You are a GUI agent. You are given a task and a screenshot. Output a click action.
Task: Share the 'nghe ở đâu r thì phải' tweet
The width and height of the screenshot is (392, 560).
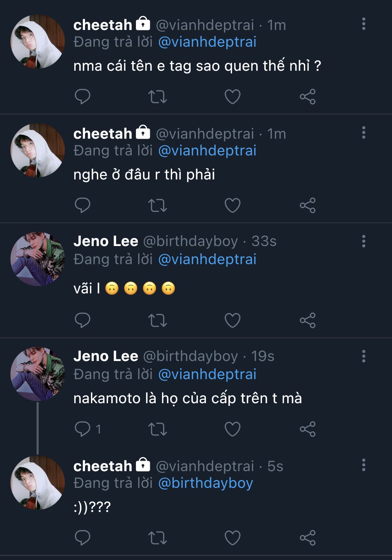[308, 205]
